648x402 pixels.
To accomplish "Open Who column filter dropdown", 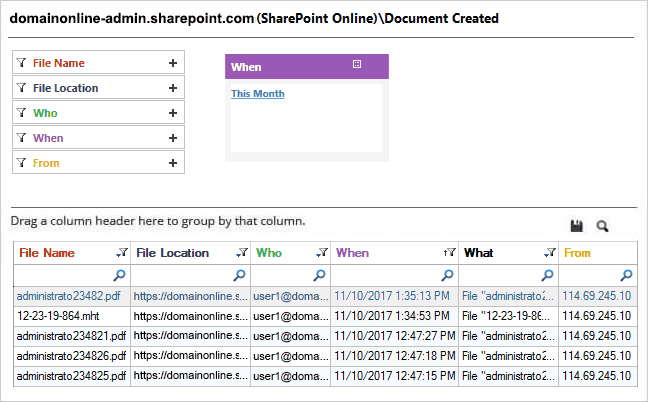I will point(322,252).
